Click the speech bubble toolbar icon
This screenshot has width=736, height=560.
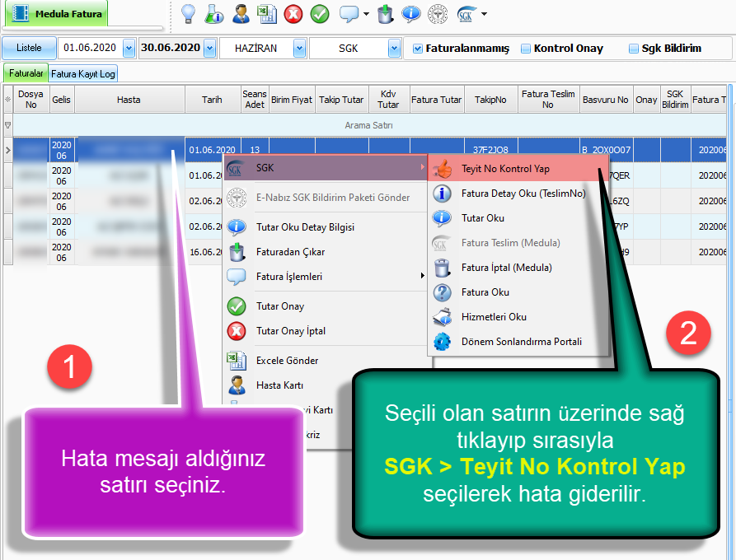pyautogui.click(x=349, y=14)
